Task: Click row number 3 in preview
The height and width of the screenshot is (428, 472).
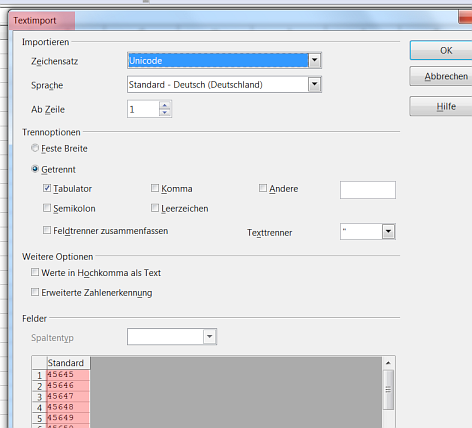Action: (39, 397)
